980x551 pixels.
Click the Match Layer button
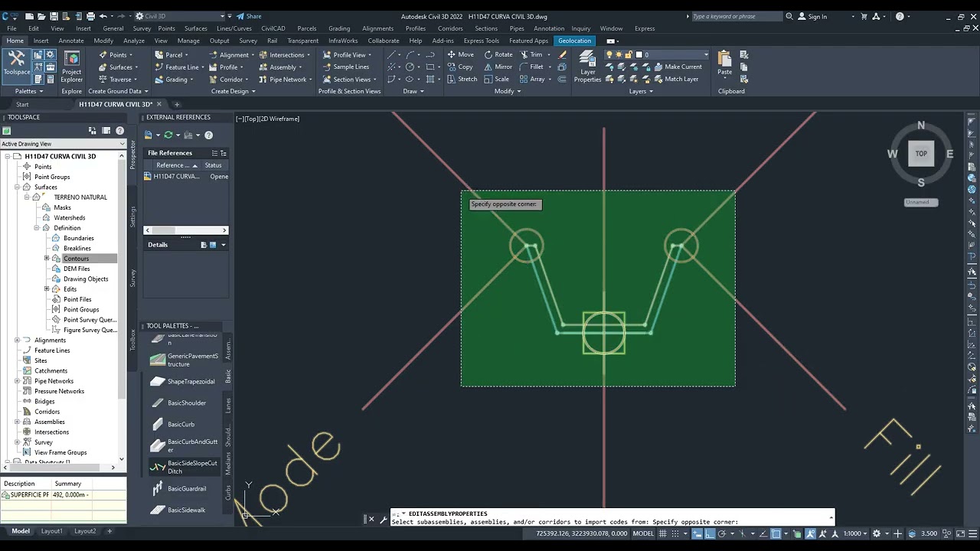pos(676,79)
